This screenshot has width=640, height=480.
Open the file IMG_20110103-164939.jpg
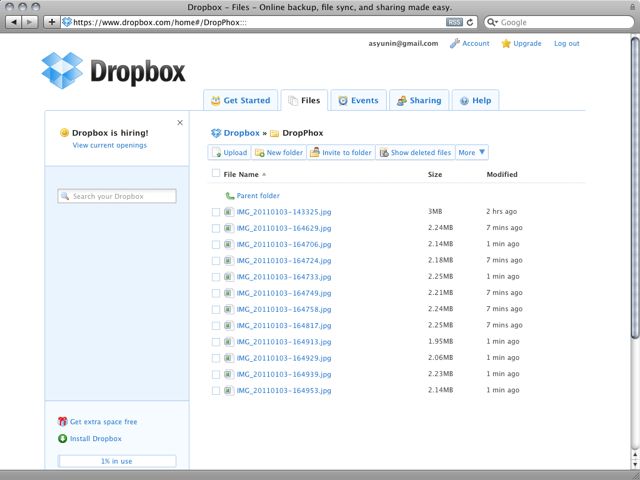284,374
